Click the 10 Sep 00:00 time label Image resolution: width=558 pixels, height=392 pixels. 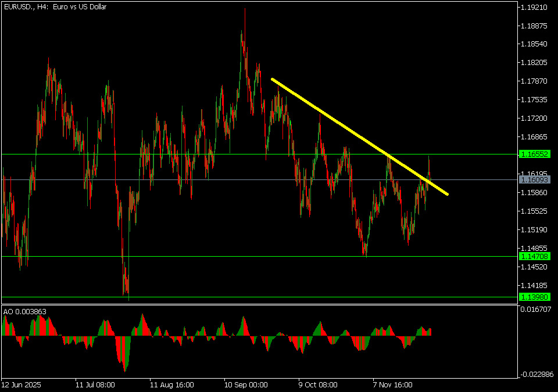pos(246,384)
